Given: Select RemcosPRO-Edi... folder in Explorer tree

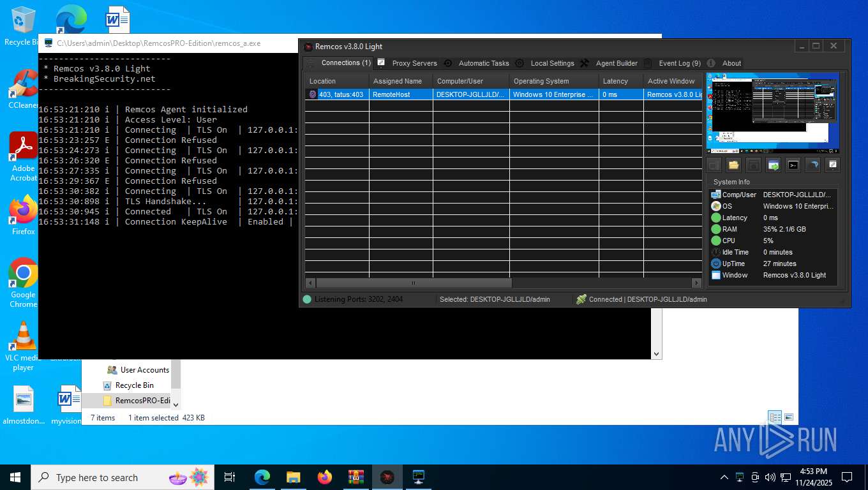Looking at the screenshot, I should (136, 401).
